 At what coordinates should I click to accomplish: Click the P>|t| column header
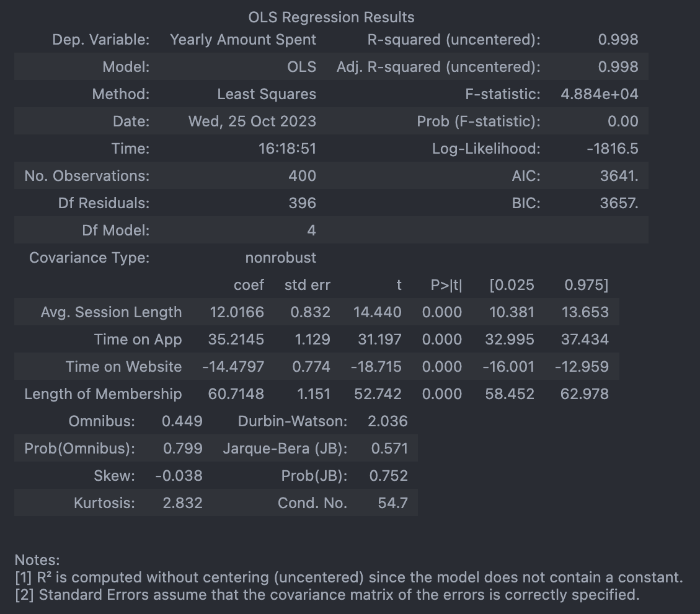(x=446, y=285)
